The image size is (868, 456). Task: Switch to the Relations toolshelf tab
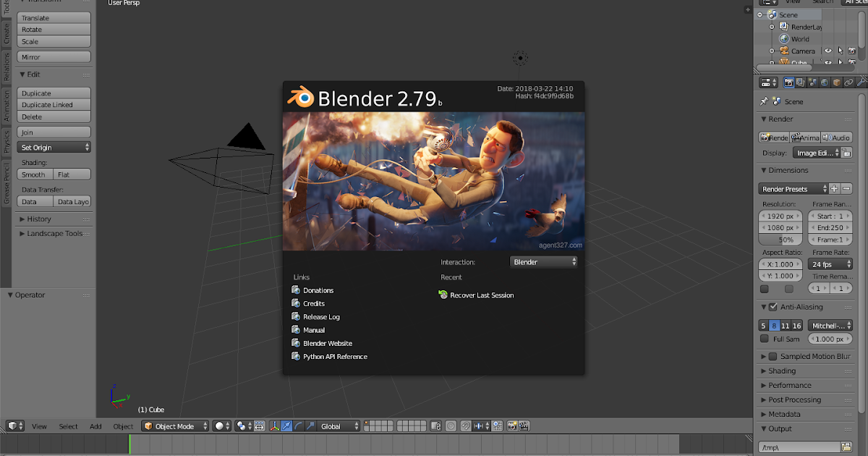click(x=6, y=67)
